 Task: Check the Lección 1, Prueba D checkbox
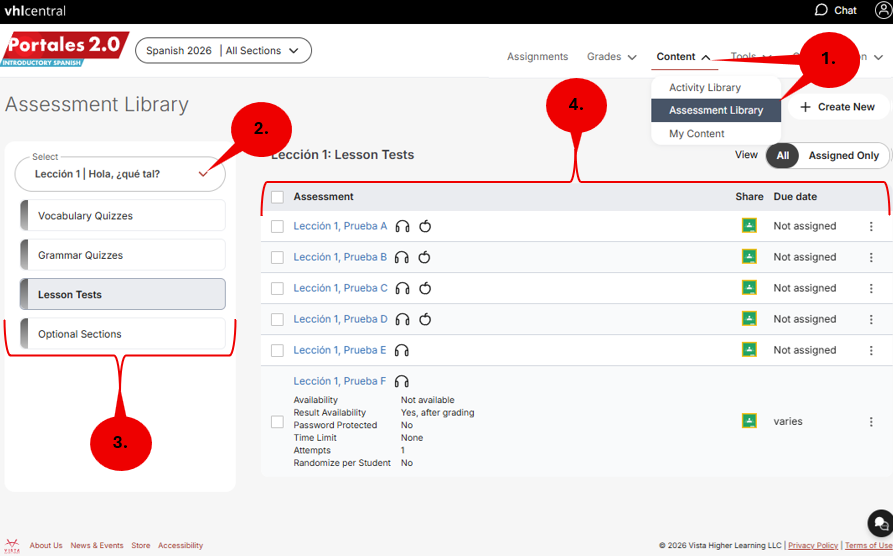click(x=277, y=319)
